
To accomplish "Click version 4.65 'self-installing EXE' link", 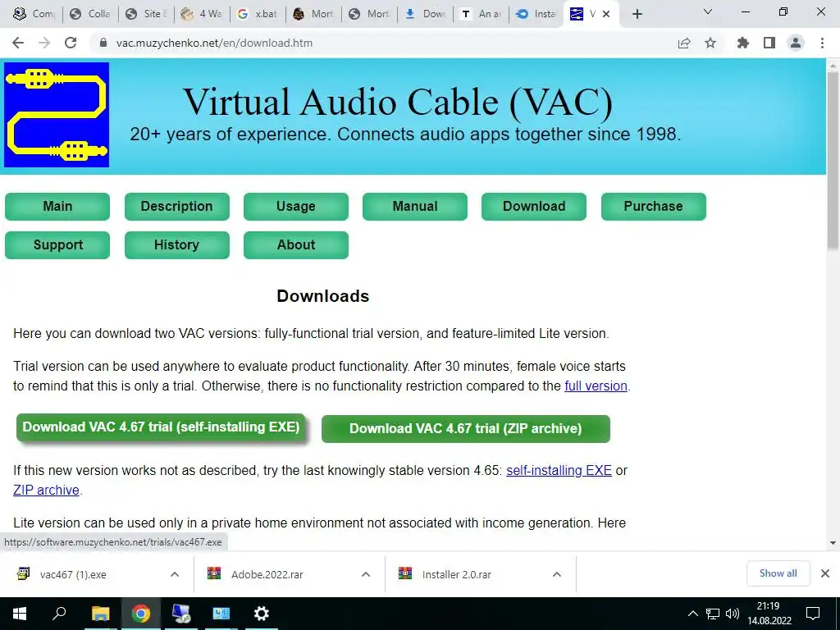I will pos(559,470).
